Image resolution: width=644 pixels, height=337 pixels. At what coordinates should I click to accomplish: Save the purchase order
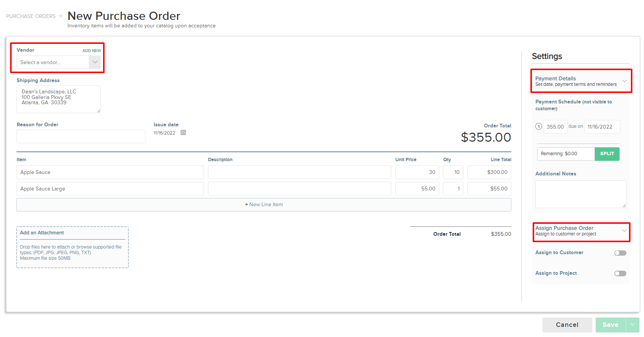pyautogui.click(x=611, y=325)
